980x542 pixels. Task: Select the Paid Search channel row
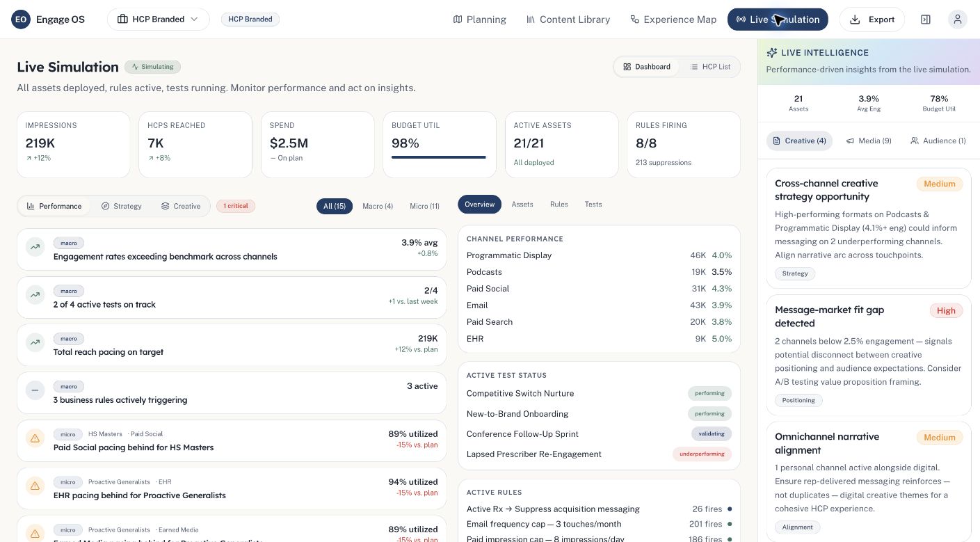(599, 322)
